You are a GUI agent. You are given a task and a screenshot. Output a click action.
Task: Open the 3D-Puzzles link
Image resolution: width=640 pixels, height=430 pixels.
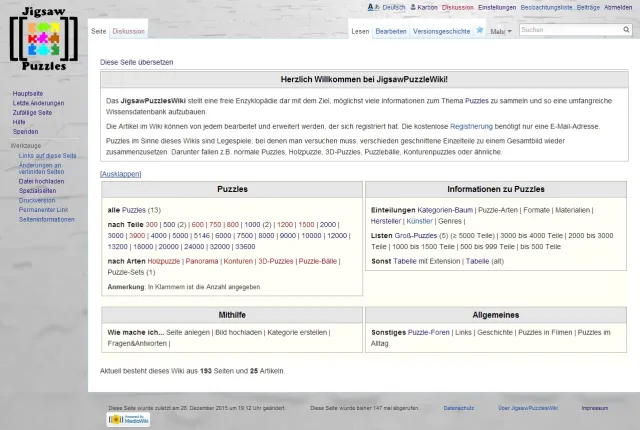click(276, 261)
